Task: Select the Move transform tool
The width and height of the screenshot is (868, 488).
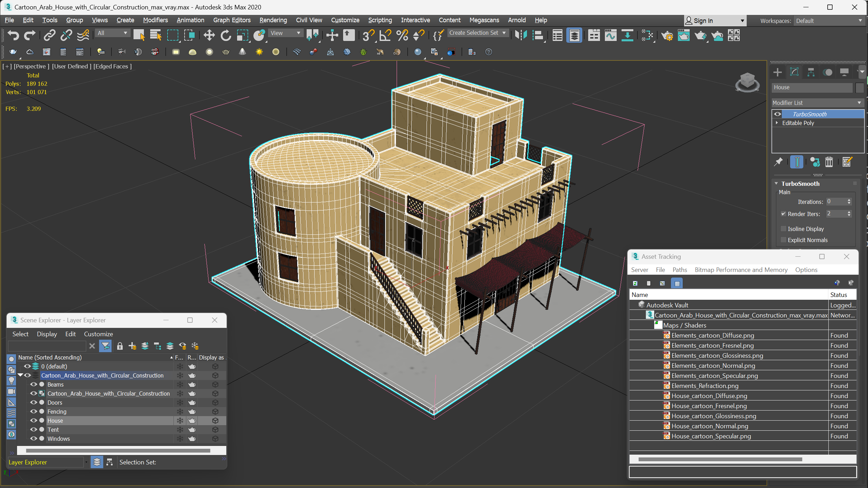Action: coord(209,35)
